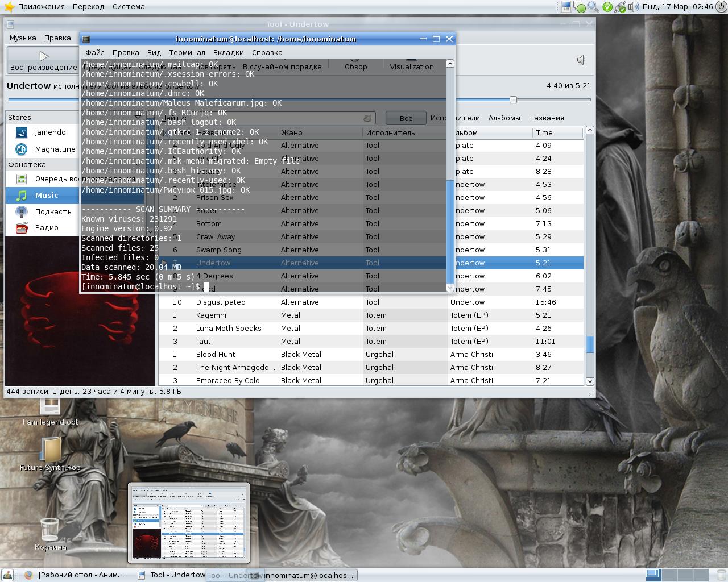The height and width of the screenshot is (582, 728).
Task: Switch to Tool - Undertow taskbar item
Action: [171, 575]
